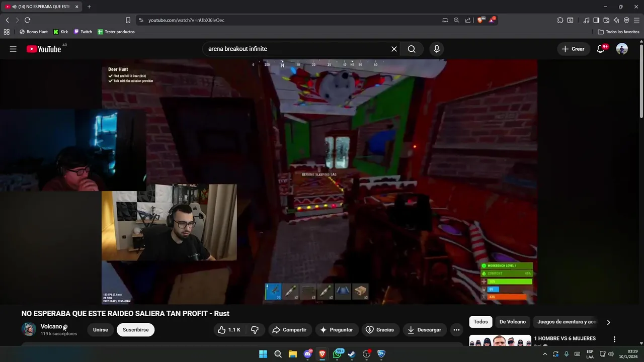
Task: Show hidden system tray icons
Action: click(544, 354)
